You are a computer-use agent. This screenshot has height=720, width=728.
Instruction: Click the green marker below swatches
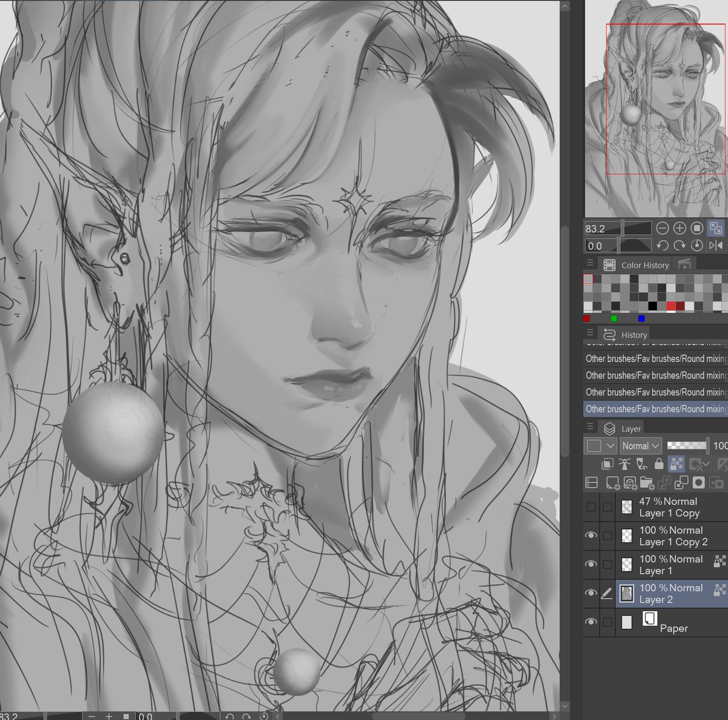click(614, 318)
